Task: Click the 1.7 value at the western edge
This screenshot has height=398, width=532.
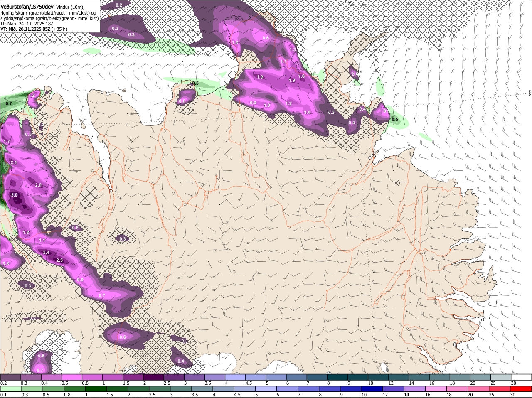Action: [7, 141]
